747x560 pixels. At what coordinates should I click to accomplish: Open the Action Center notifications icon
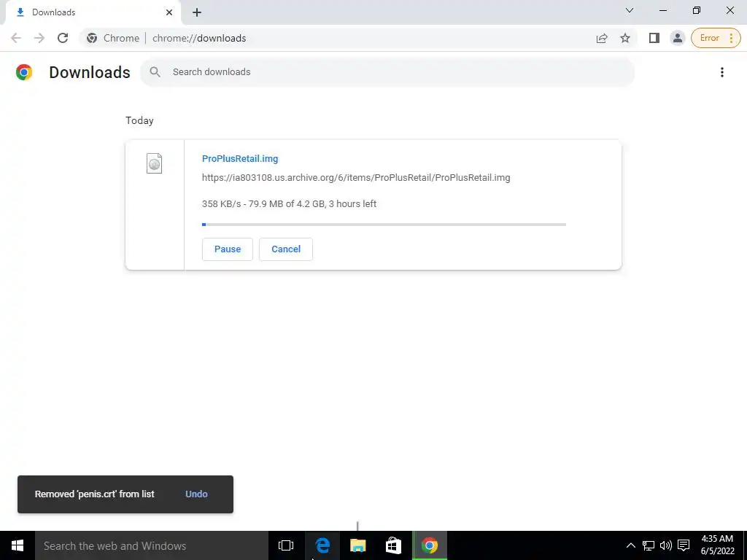(x=684, y=545)
